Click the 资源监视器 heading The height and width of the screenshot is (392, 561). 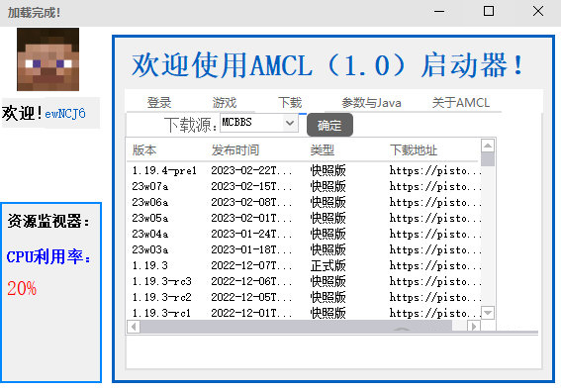tap(48, 221)
